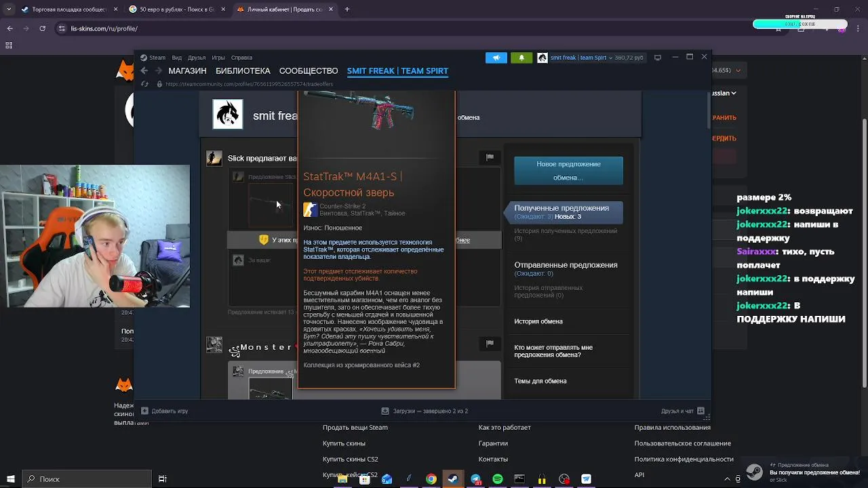
Task: Open Spotify from the taskbar
Action: 497,479
